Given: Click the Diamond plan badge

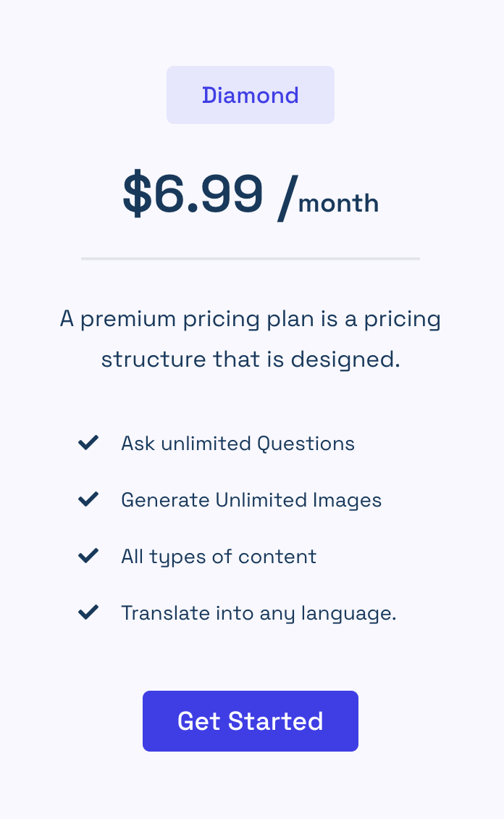Looking at the screenshot, I should point(251,95).
